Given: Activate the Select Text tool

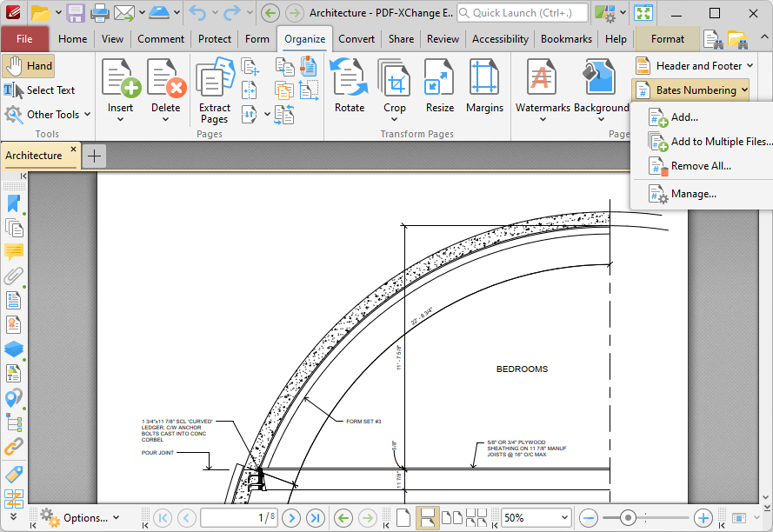Looking at the screenshot, I should pos(39,90).
